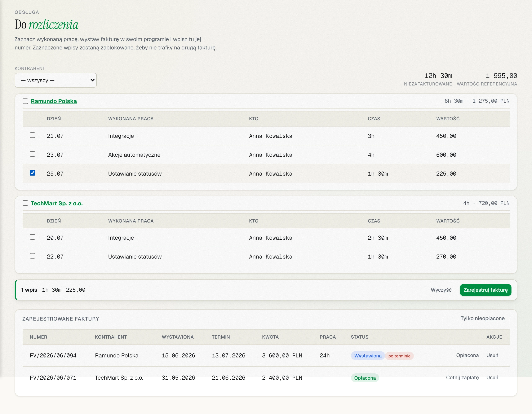Open the Ramundo Polska client link
The height and width of the screenshot is (414, 532).
(x=54, y=101)
